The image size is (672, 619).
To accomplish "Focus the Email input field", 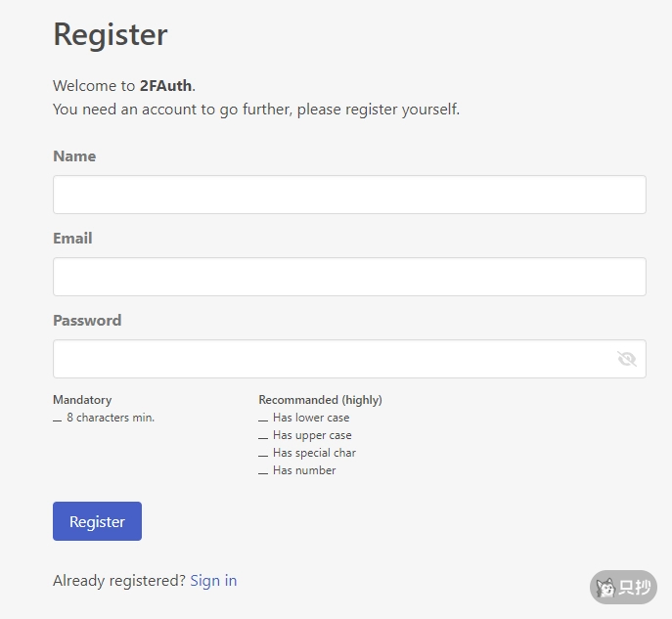I will (x=349, y=277).
